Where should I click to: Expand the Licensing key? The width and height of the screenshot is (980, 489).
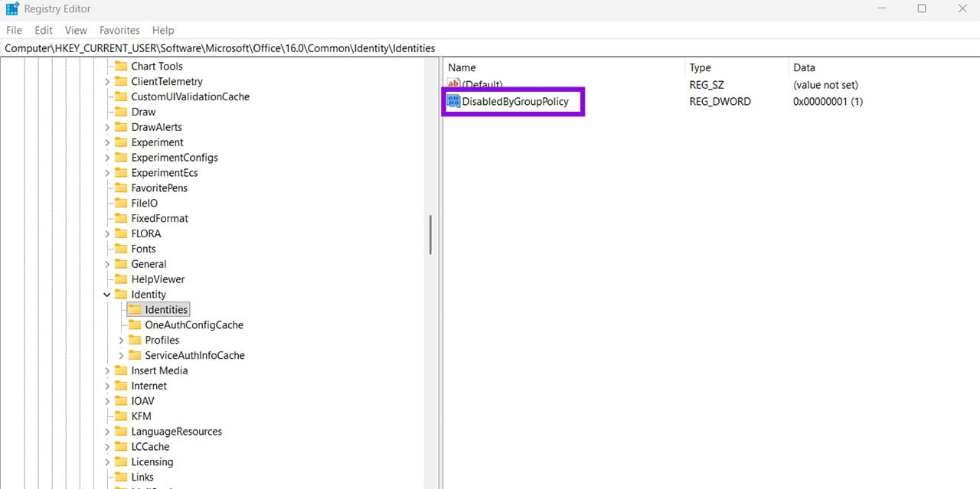pos(107,462)
